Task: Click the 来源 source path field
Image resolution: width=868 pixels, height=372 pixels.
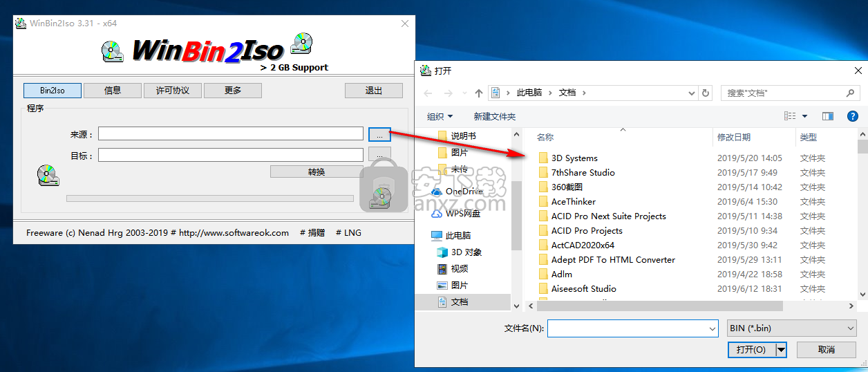Action: (231, 133)
